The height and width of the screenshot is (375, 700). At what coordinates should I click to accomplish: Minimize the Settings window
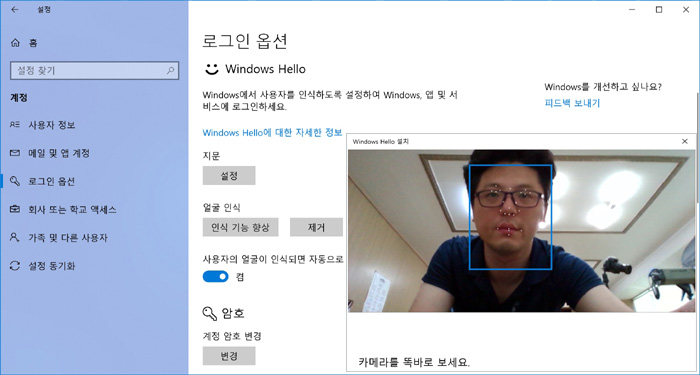[x=632, y=9]
